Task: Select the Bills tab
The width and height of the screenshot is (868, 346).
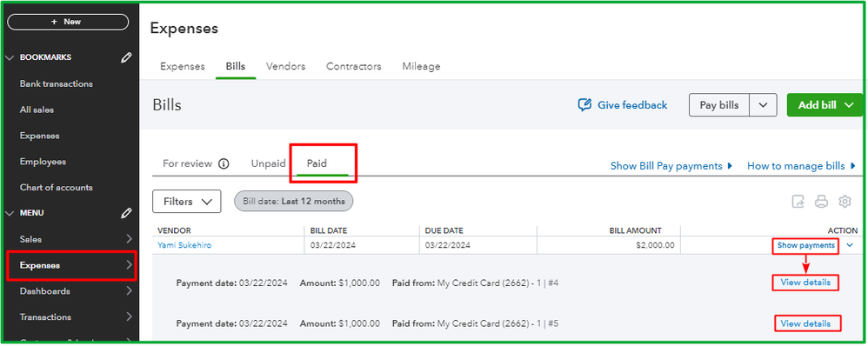Action: coord(236,66)
